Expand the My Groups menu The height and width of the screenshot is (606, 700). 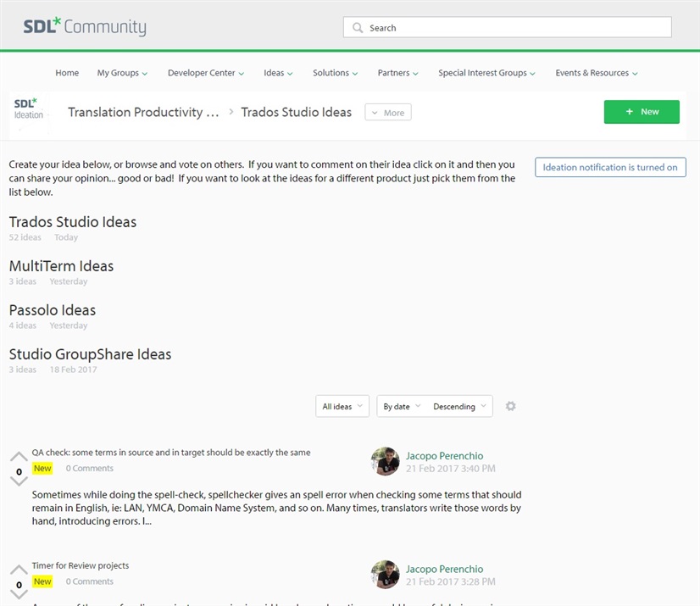tap(122, 73)
